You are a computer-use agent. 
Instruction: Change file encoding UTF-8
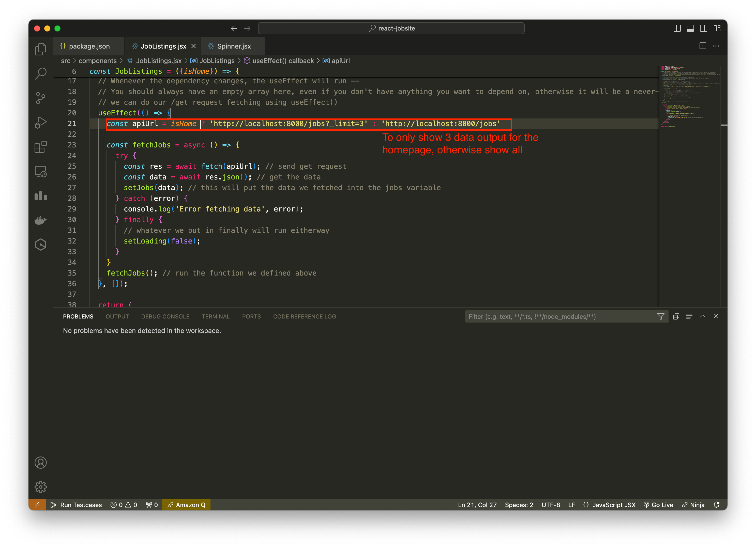point(551,505)
